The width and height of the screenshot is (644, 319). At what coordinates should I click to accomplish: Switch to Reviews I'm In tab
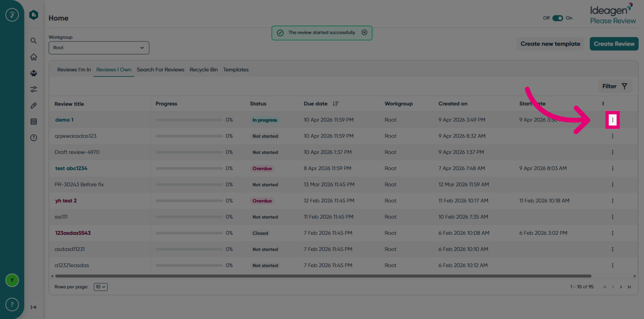coord(74,70)
